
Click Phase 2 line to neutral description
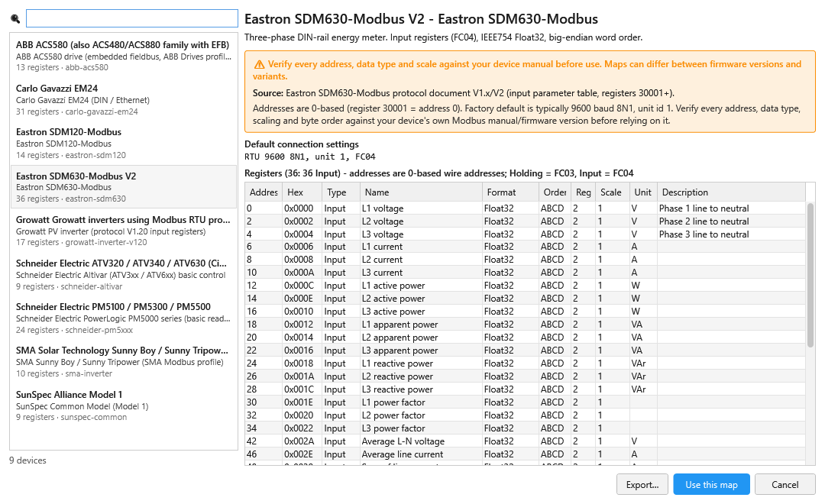[731, 221]
